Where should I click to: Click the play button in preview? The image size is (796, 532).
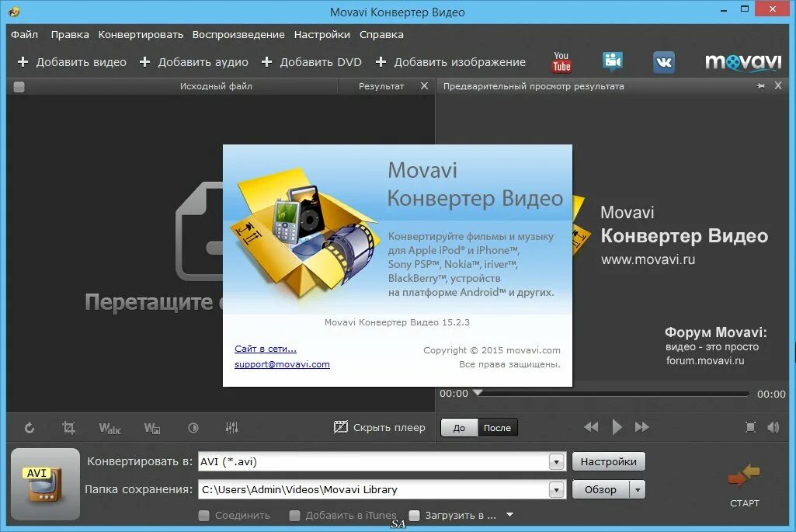[x=617, y=427]
